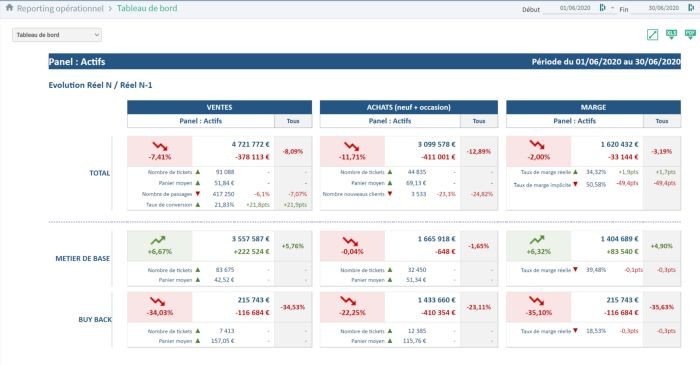Click the green triangle beside TOTAL Taux de marge réelle
The image size is (700, 365).
tap(575, 172)
